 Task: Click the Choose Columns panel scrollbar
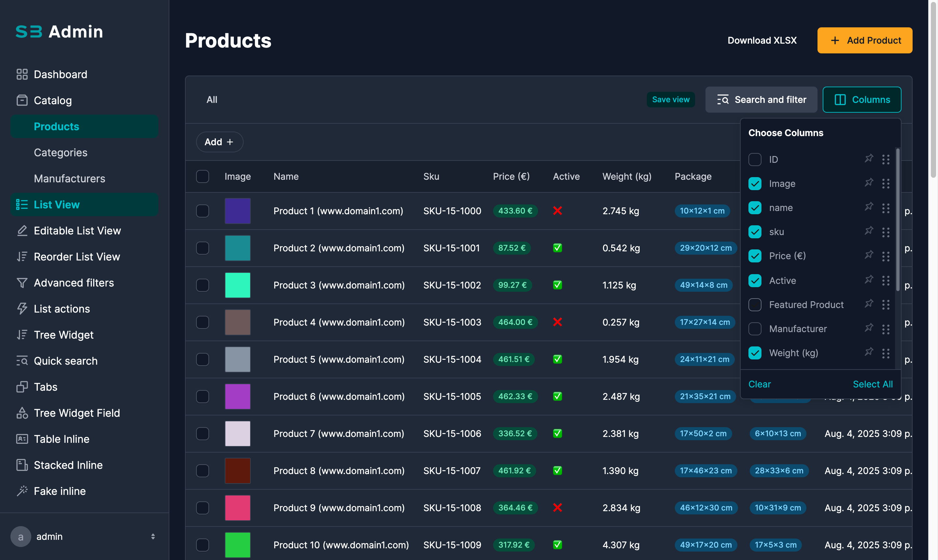pyautogui.click(x=897, y=219)
